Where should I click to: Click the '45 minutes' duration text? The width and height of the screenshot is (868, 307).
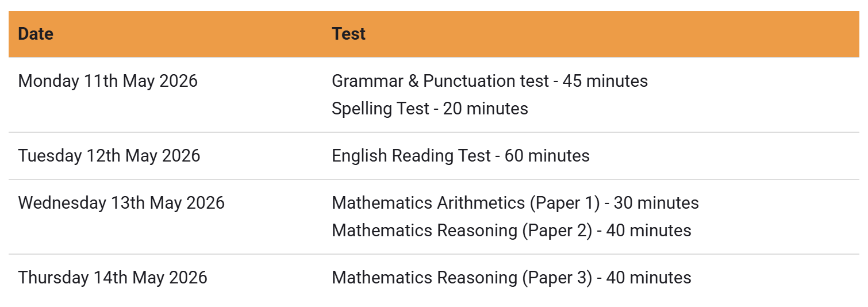coord(605,81)
